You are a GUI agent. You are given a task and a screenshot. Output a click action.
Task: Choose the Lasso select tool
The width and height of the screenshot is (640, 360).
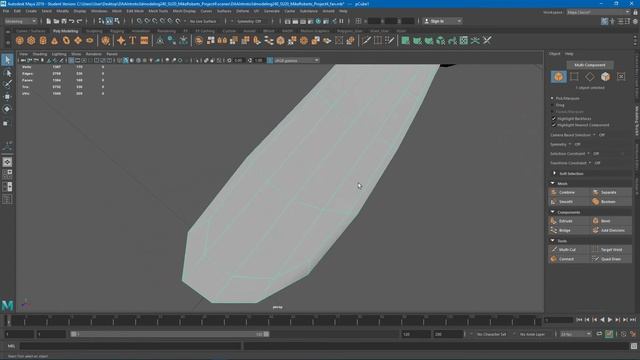7,73
